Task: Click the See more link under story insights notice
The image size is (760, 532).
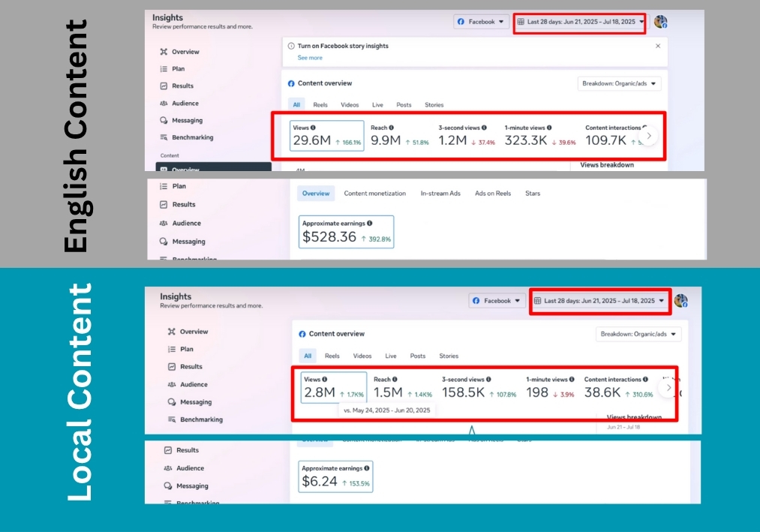Action: click(310, 58)
